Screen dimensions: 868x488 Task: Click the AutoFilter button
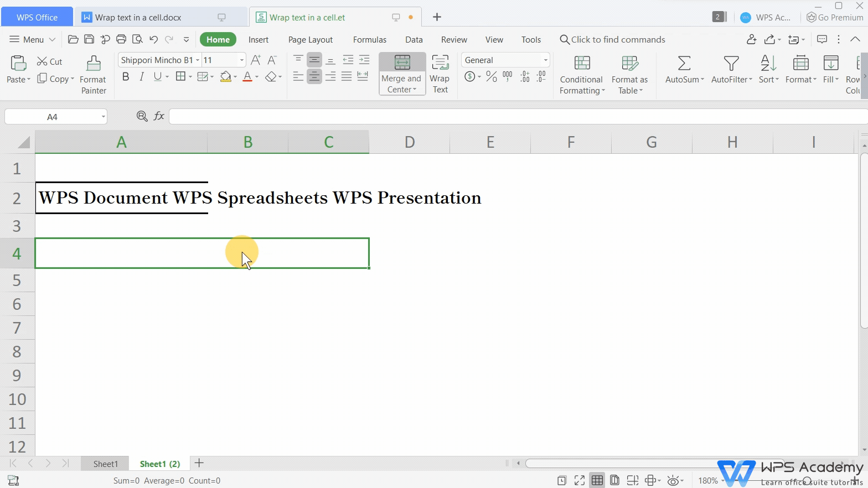tap(731, 69)
